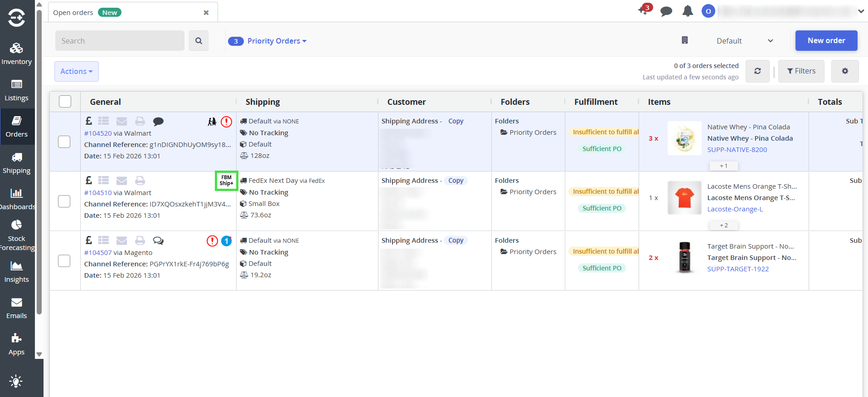Open Dashboards from the sidebar

(17, 199)
